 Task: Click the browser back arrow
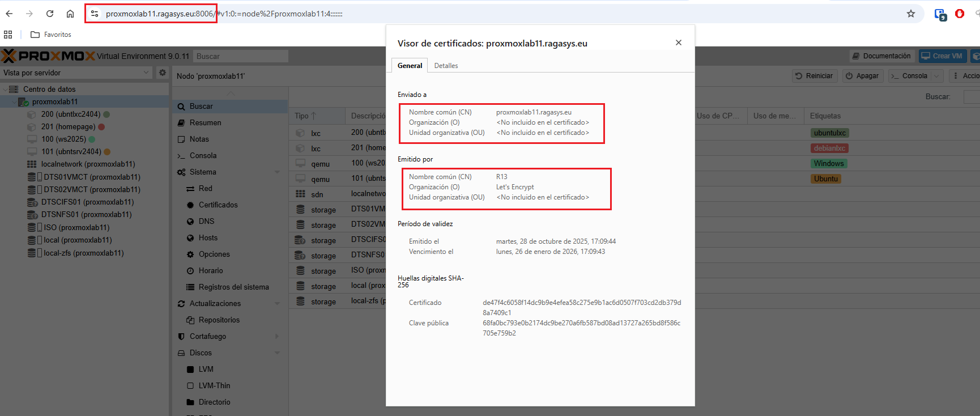point(9,14)
